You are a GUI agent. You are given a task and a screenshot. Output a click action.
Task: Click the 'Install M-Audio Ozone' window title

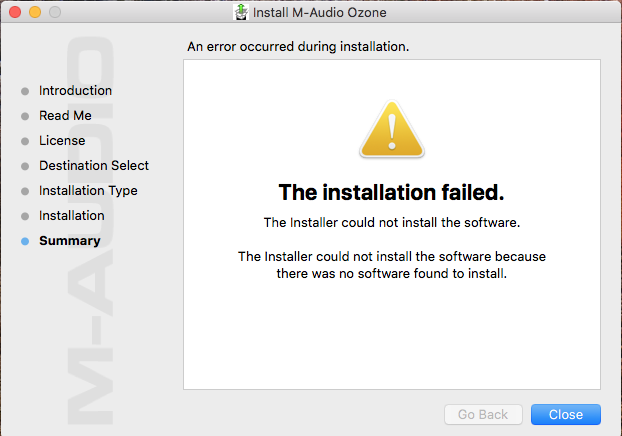coord(320,12)
